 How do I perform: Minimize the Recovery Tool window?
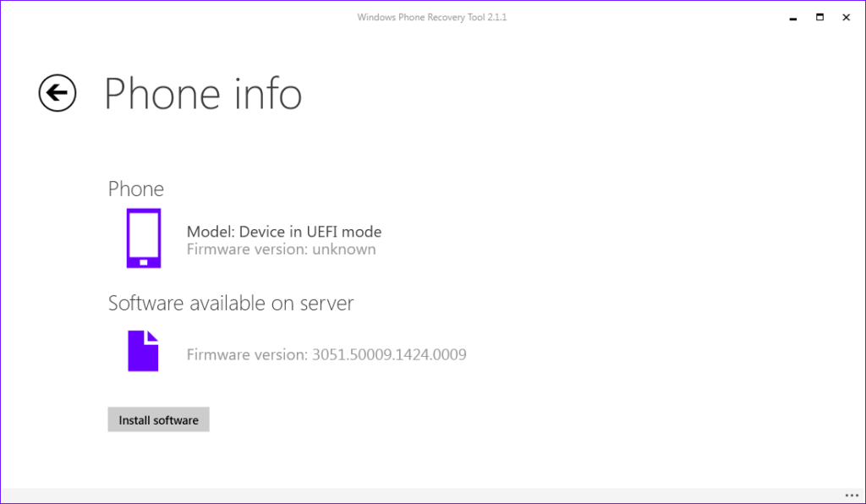click(793, 18)
